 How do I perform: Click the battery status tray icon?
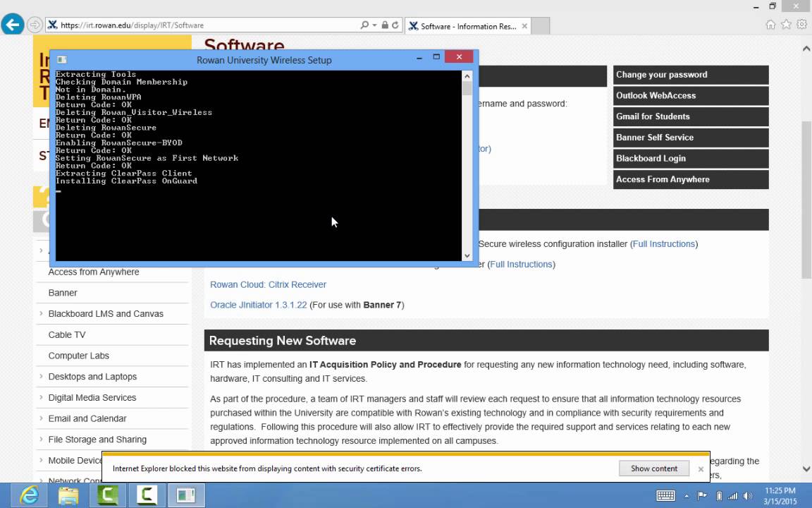(x=719, y=496)
